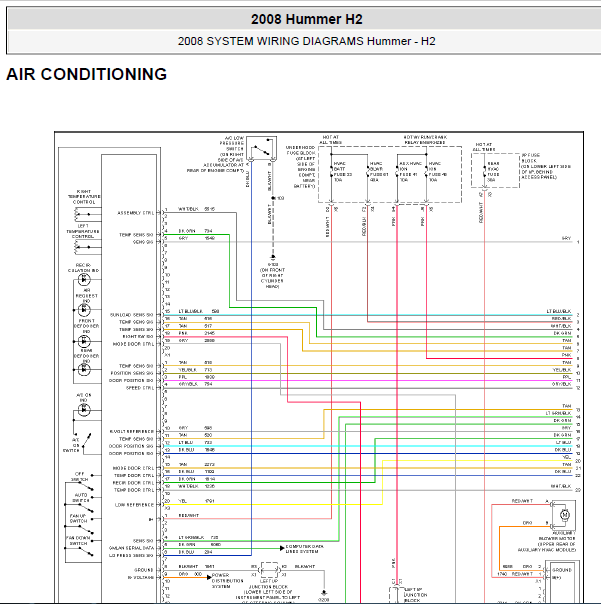Click the 'COMPUTER DATA LINES SYSTEM' reference text
The image size is (601, 604).
(305, 549)
